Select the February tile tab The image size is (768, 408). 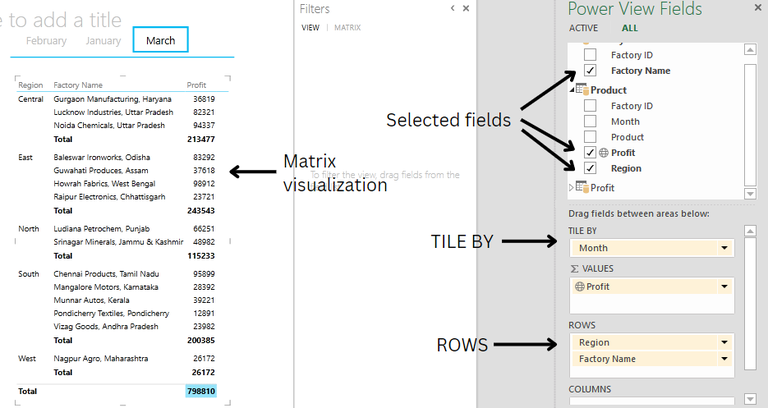46,41
